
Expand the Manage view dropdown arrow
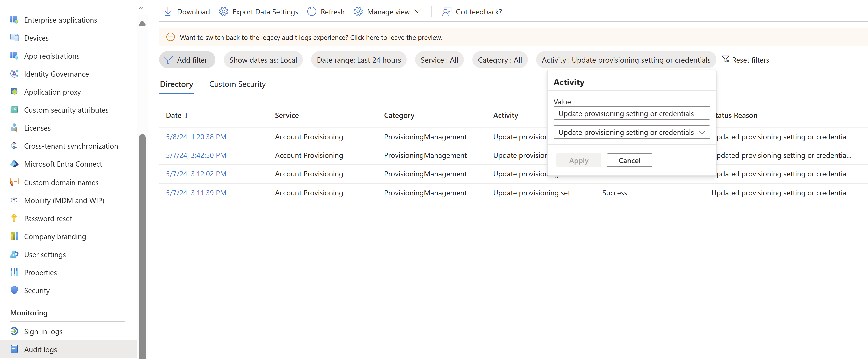[419, 11]
